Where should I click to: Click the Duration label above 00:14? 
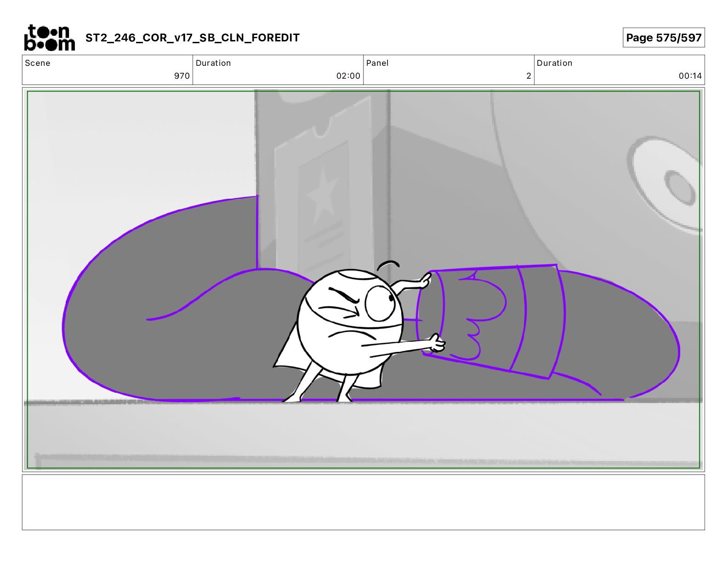pos(555,63)
